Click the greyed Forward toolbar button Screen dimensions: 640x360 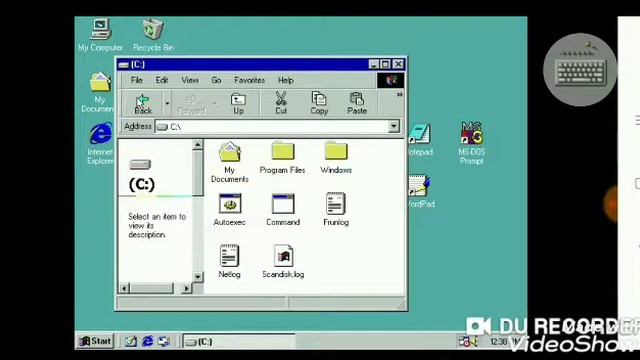(x=191, y=104)
